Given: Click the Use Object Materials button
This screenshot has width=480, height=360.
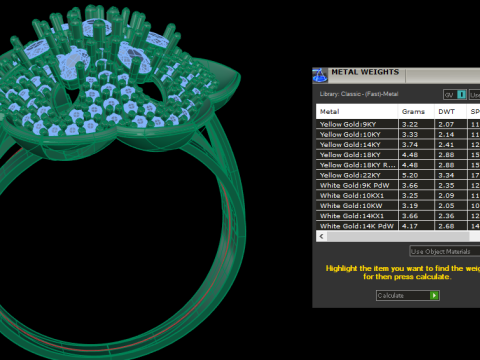Looking at the screenshot, I should point(444,251).
